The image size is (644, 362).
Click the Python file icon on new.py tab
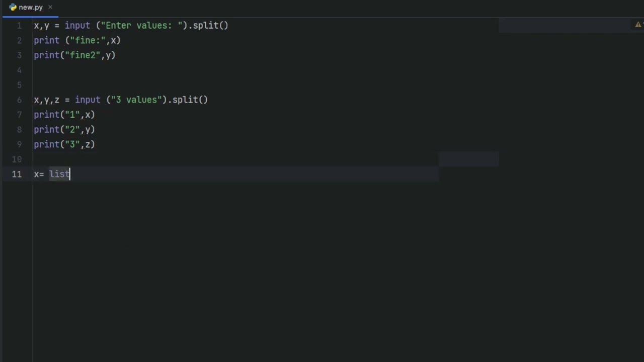tap(13, 8)
